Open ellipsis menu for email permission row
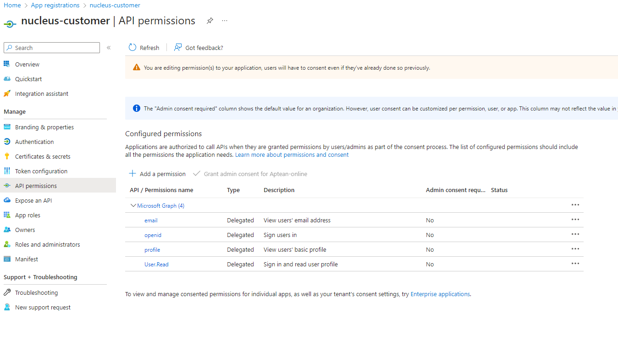This screenshot has height=364, width=618. 575,220
